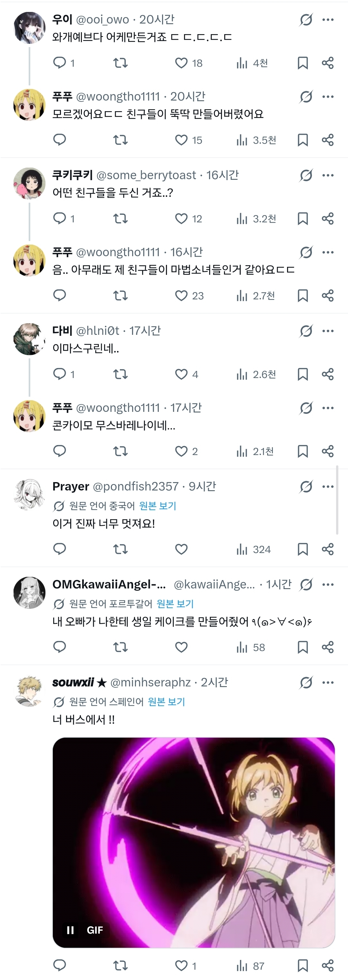Open more options on souwxii's tweet
Image resolution: width=348 pixels, height=980 pixels.
click(328, 682)
